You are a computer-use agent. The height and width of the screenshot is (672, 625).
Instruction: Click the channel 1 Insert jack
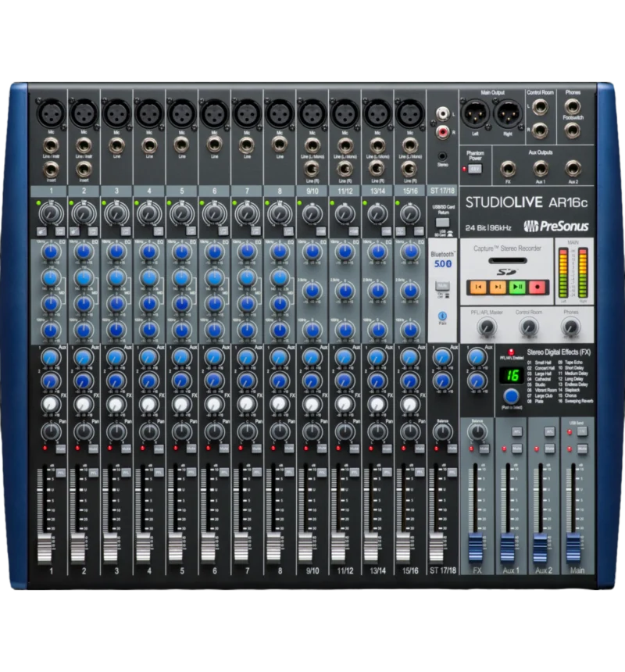[x=51, y=170]
